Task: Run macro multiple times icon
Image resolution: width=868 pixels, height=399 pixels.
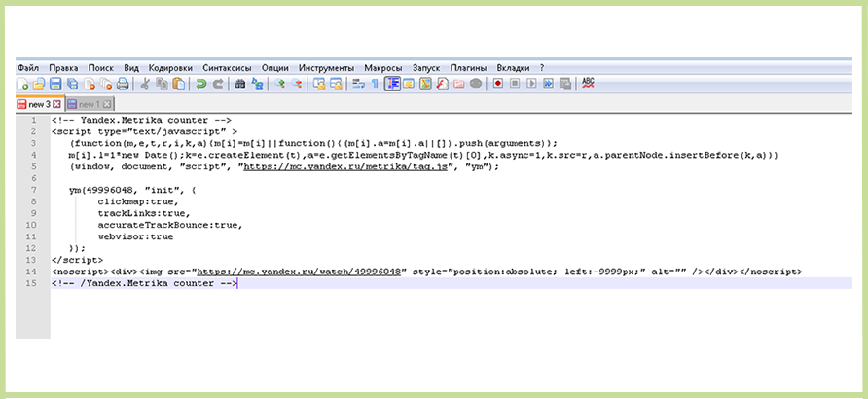Action: tap(548, 84)
